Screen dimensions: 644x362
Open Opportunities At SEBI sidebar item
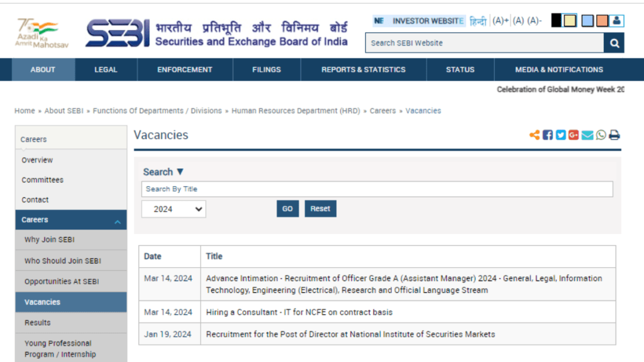[71, 282]
